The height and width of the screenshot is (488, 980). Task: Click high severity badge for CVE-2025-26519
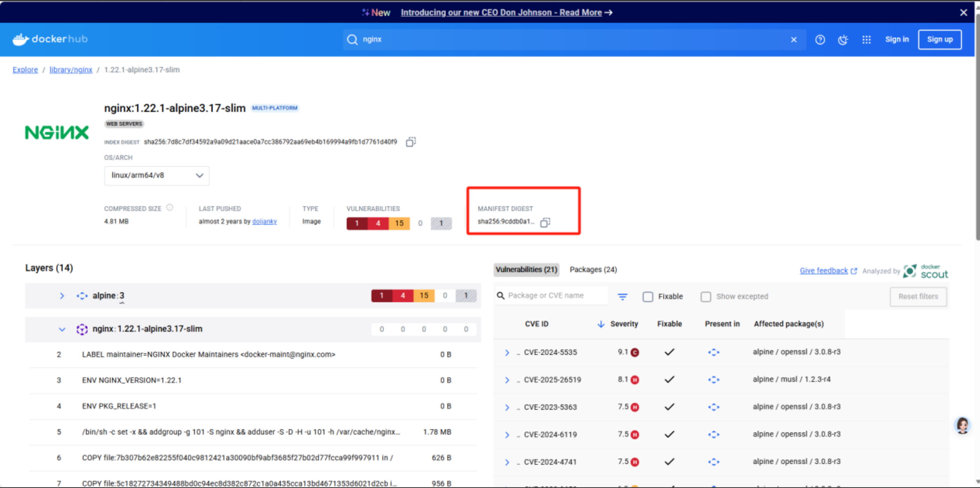pos(635,380)
